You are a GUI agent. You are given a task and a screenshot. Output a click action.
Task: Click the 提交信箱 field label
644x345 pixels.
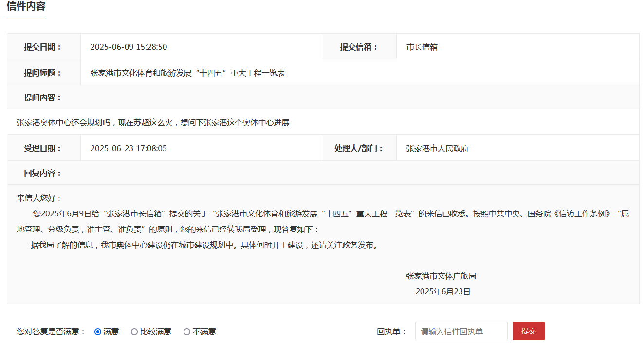tap(359, 47)
